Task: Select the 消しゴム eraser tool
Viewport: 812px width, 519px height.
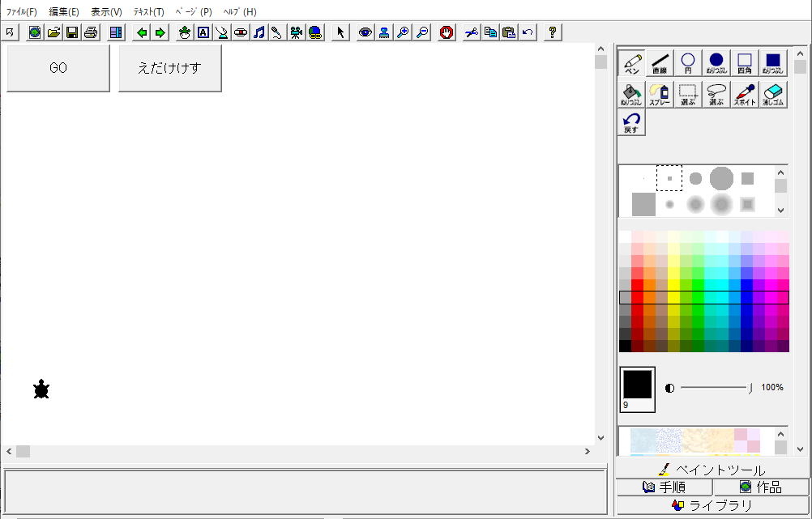Action: coord(773,95)
